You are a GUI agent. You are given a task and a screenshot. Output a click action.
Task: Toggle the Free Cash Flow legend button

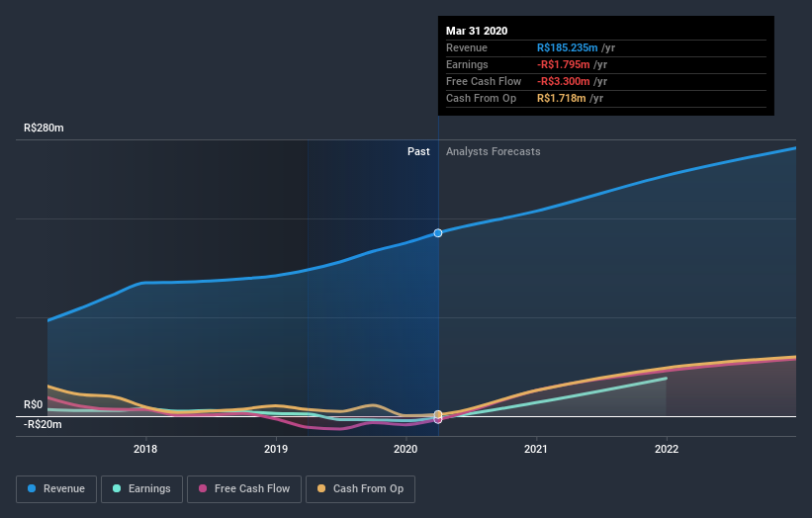244,489
